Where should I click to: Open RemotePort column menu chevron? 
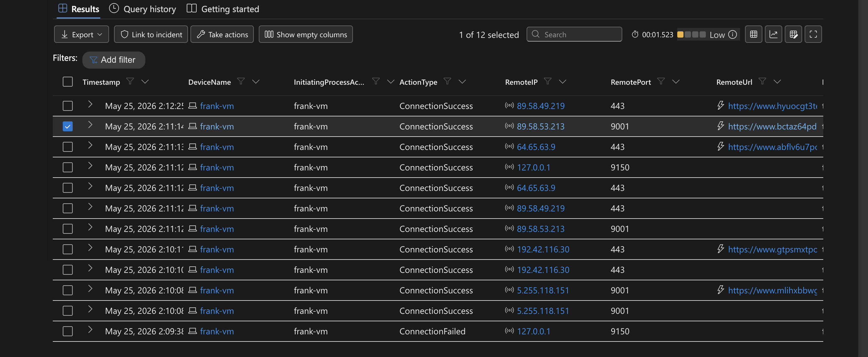[676, 82]
